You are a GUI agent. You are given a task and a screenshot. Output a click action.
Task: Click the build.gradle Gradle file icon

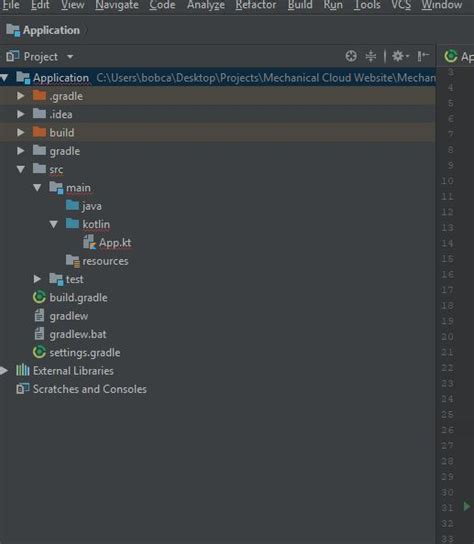pos(39,297)
